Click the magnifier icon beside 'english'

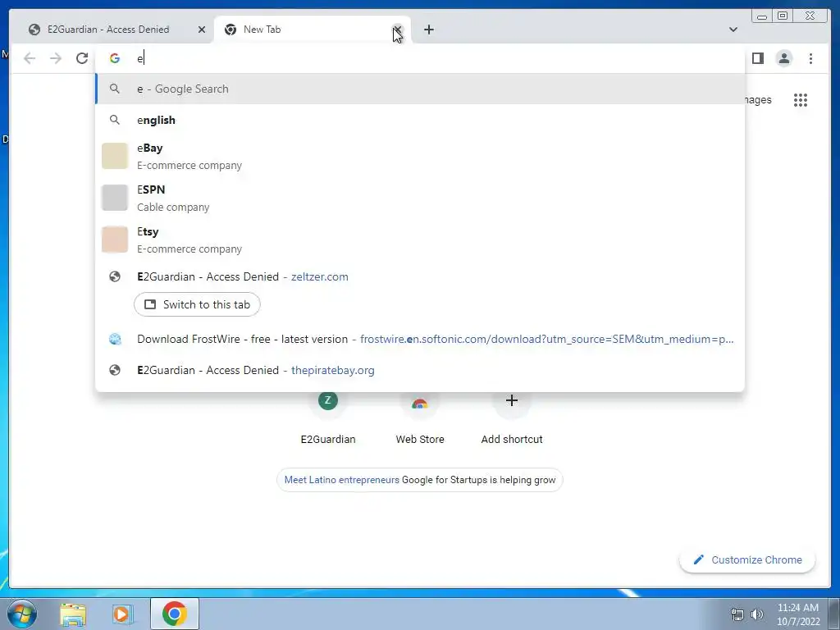(x=115, y=120)
